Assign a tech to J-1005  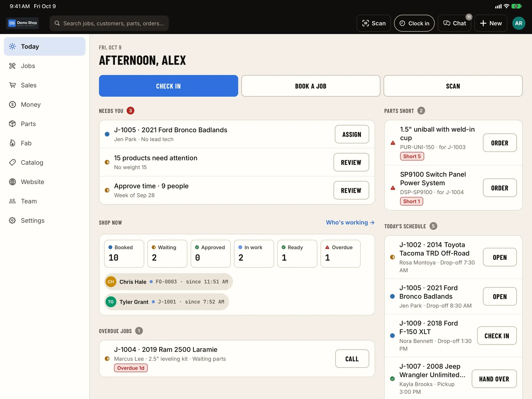coord(352,134)
